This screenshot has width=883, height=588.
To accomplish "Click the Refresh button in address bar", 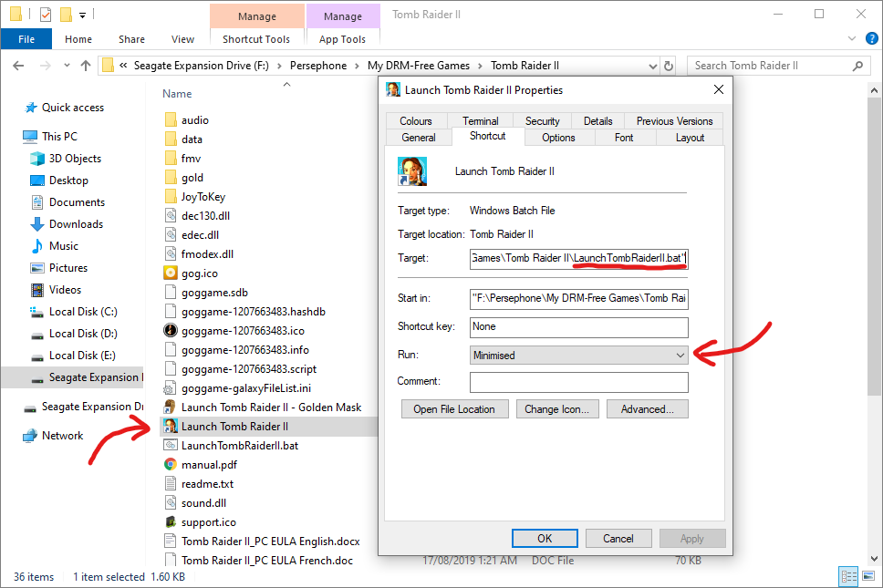I will 669,66.
